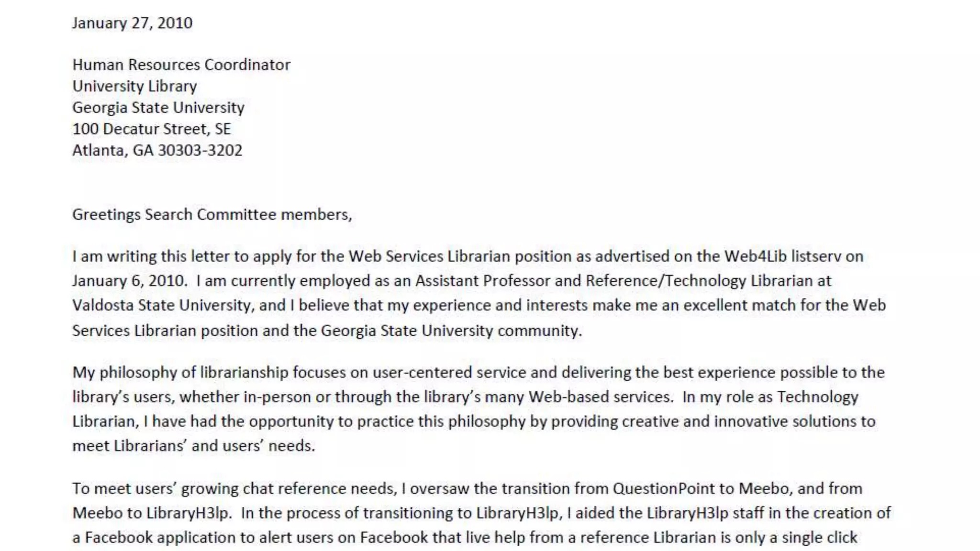Click the phrase meet Librarians' and users' needs
The width and height of the screenshot is (980, 551).
193,446
